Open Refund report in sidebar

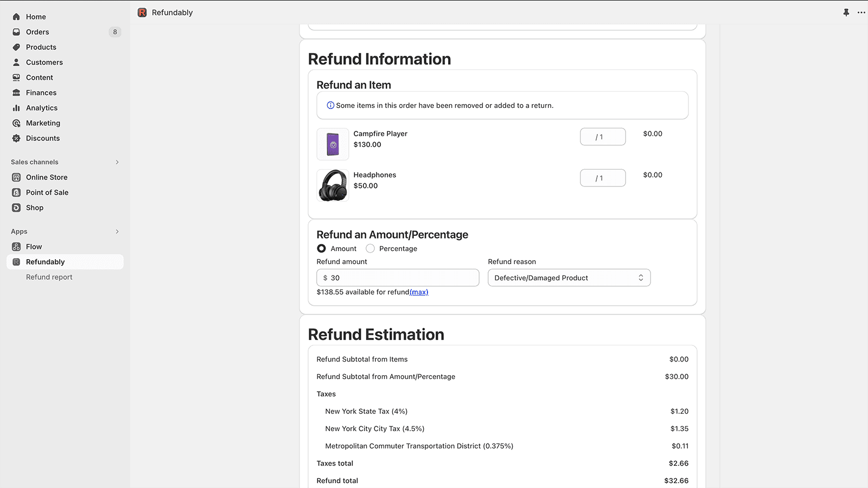click(49, 277)
